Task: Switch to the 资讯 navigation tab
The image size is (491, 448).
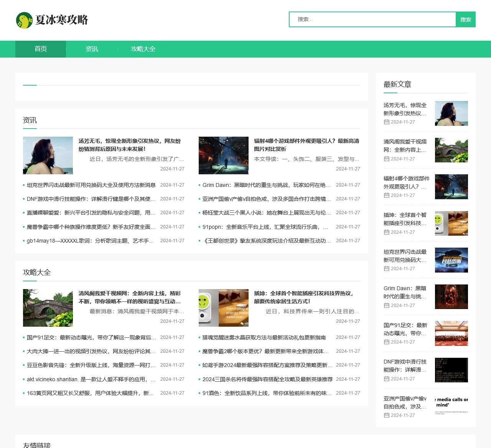Action: click(92, 49)
